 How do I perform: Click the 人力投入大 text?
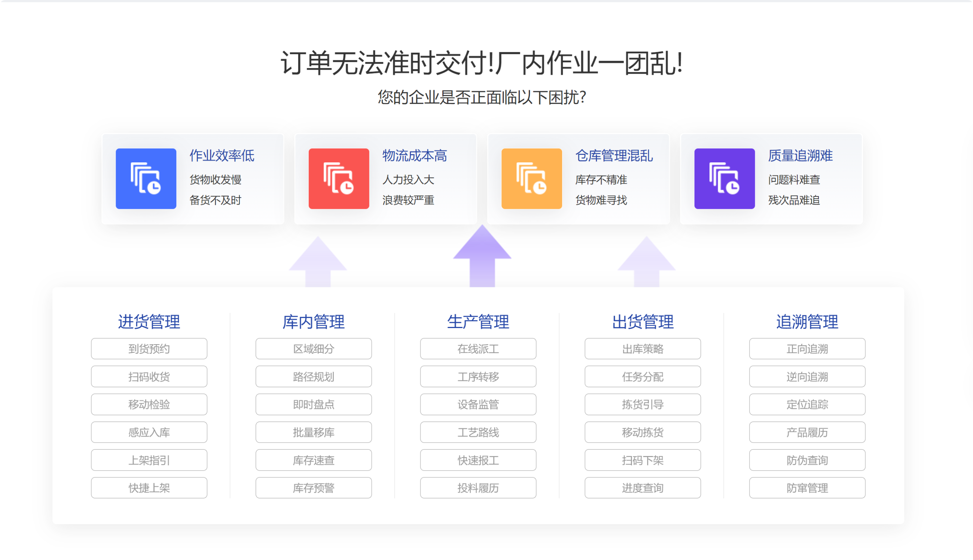click(x=408, y=180)
